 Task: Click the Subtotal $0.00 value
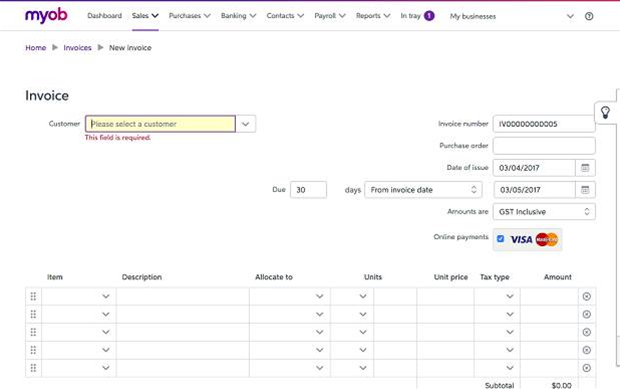(561, 385)
